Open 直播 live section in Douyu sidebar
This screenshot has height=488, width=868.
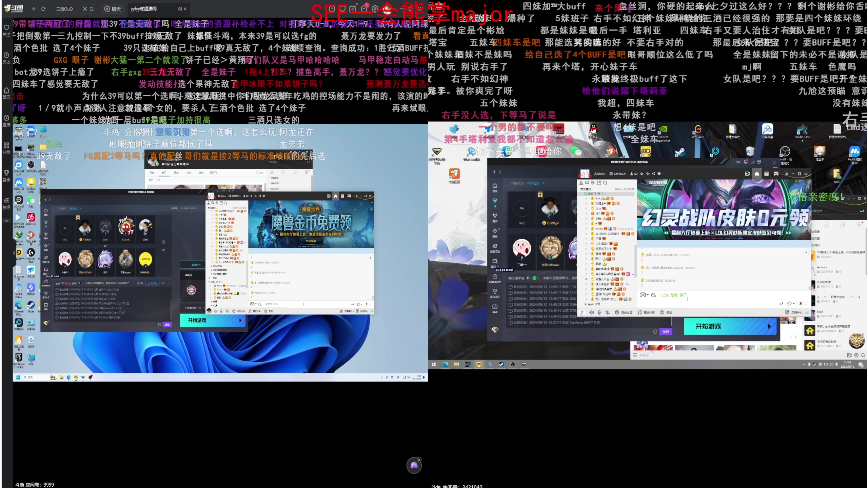6,120
